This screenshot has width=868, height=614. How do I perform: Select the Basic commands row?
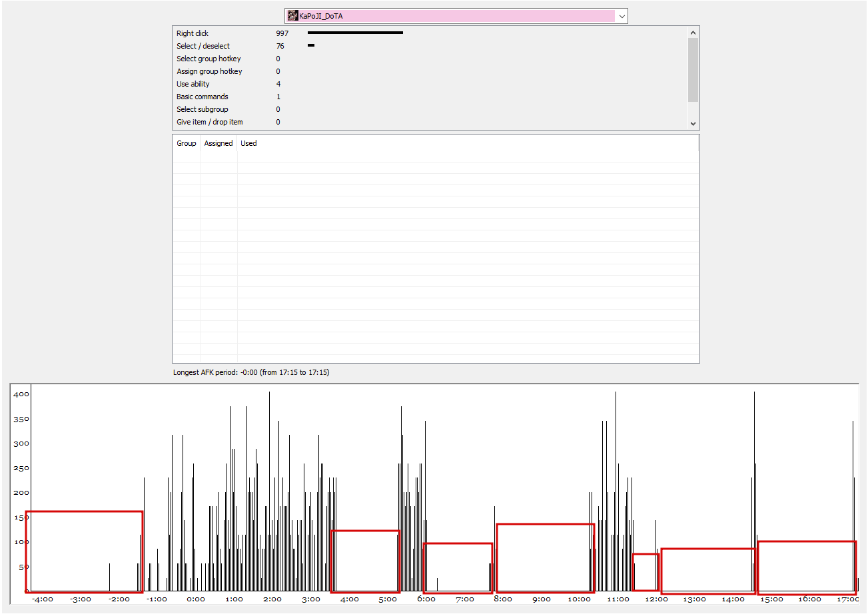[x=430, y=97]
